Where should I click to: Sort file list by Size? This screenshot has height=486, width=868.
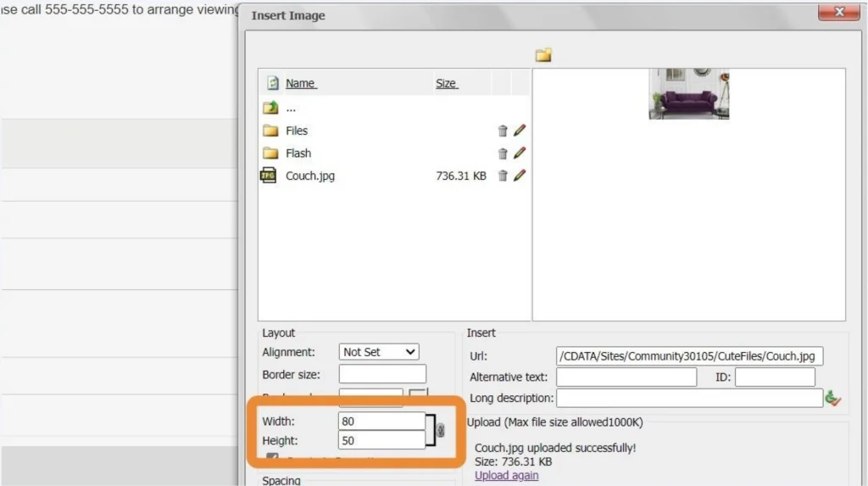click(446, 83)
